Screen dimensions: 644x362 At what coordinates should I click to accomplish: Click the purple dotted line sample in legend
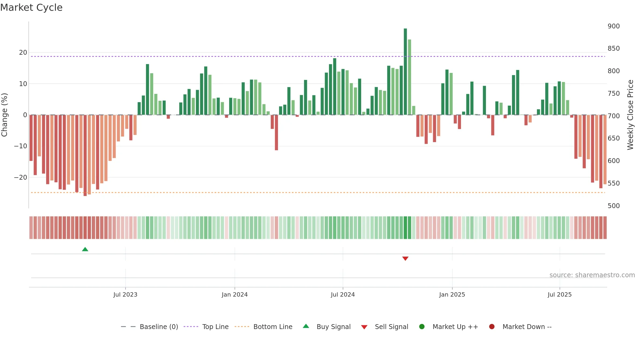191,327
